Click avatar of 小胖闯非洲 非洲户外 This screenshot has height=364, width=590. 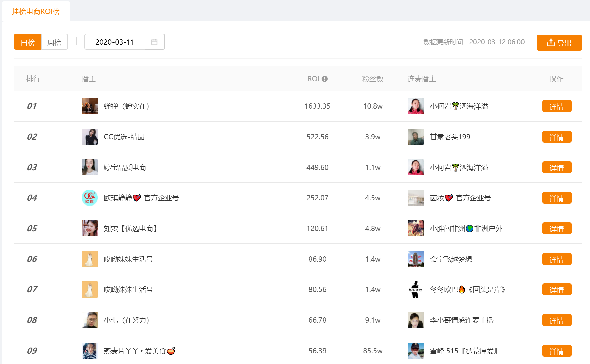416,228
